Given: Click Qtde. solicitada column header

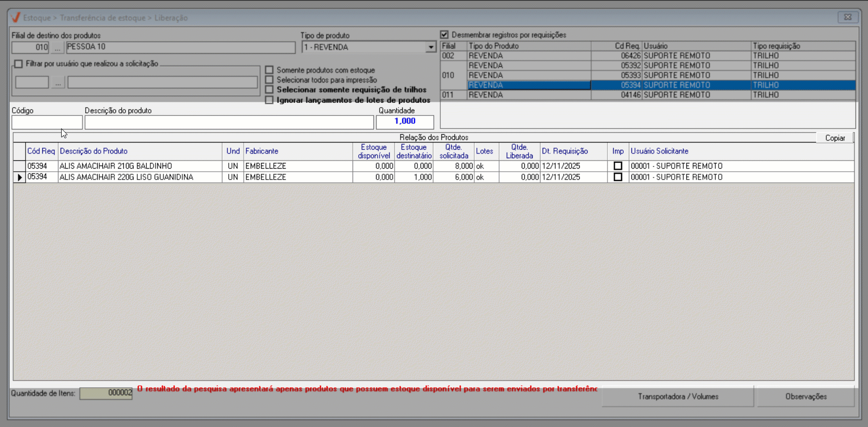Looking at the screenshot, I should coord(454,151).
